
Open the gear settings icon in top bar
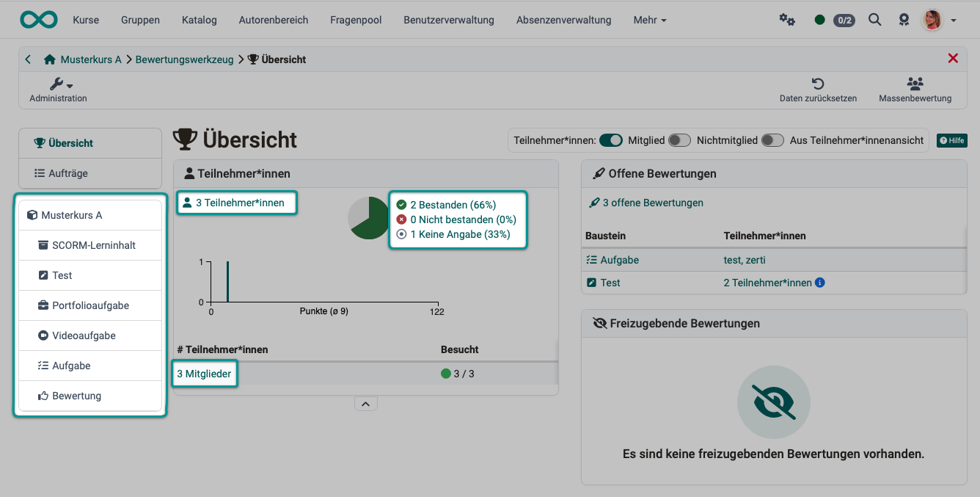pyautogui.click(x=787, y=20)
